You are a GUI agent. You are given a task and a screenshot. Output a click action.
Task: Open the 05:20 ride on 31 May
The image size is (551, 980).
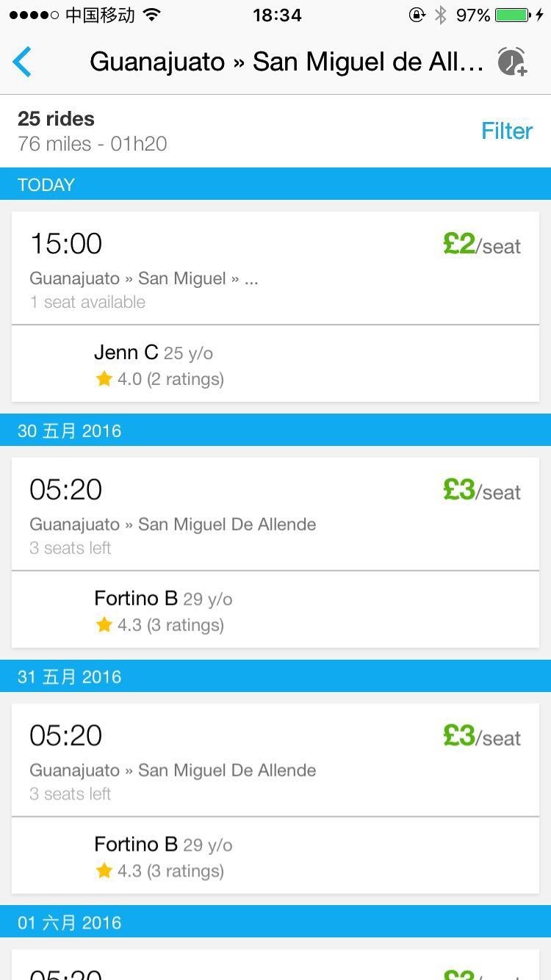(x=220, y=760)
